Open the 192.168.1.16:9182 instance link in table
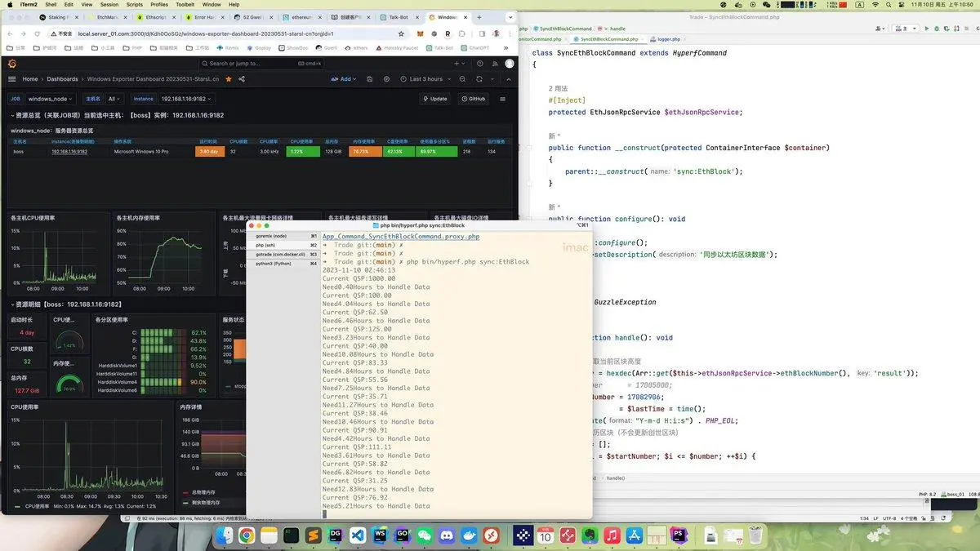The height and width of the screenshot is (551, 980). [69, 152]
